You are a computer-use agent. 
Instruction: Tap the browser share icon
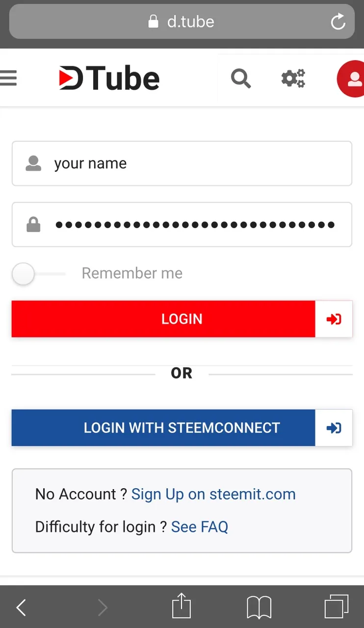coord(181,606)
